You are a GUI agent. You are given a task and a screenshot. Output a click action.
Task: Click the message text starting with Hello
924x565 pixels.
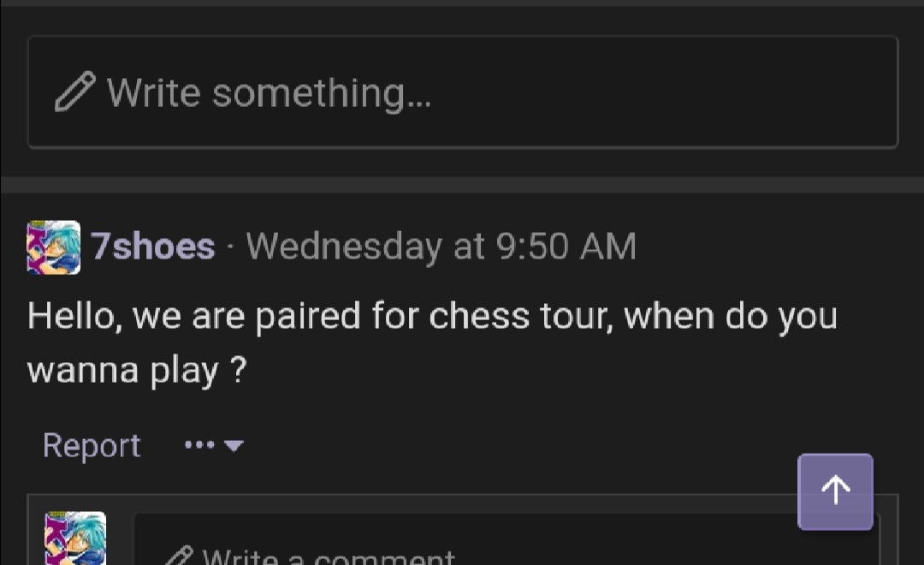[x=432, y=342]
